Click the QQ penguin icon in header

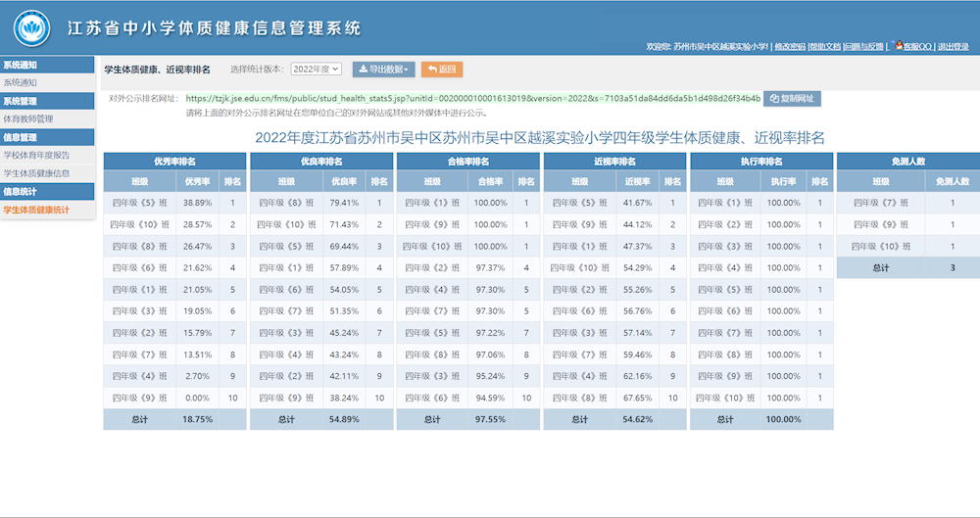[x=899, y=46]
